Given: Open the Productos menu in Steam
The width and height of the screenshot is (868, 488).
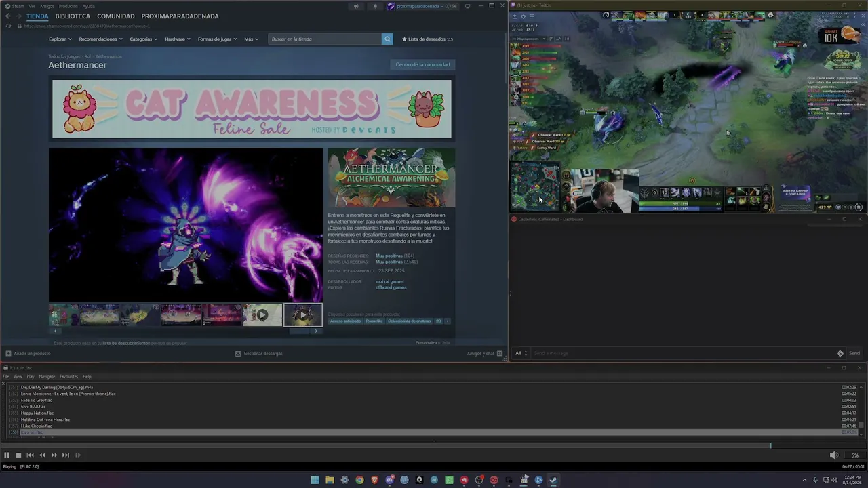Looking at the screenshot, I should coord(68,6).
